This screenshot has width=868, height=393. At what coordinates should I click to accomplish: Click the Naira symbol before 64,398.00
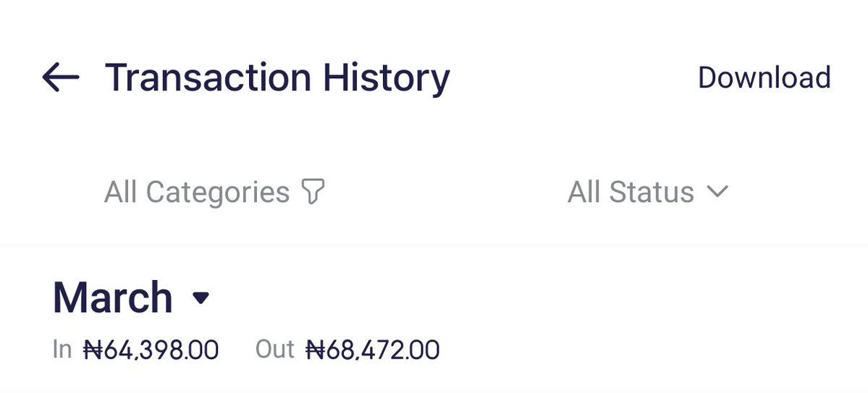coord(92,350)
